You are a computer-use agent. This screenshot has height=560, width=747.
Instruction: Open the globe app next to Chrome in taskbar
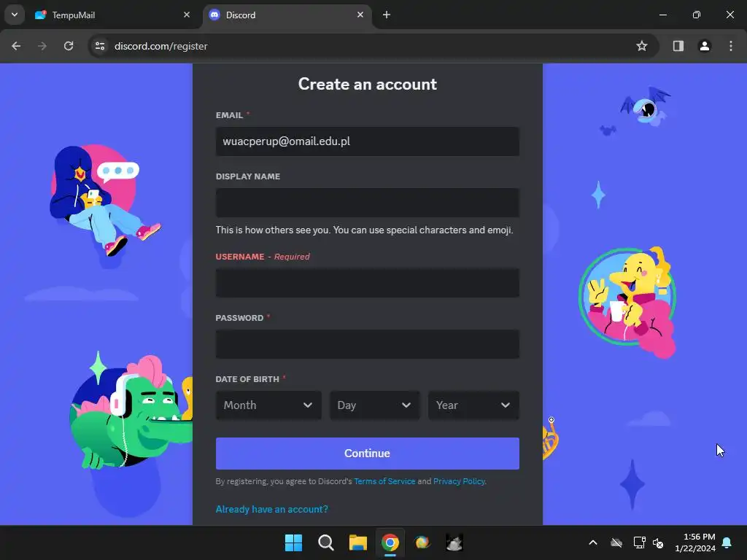(x=422, y=542)
